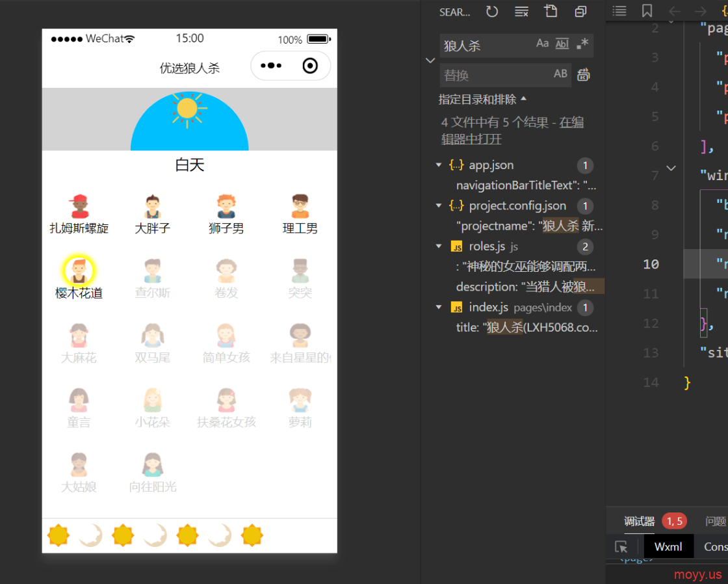Click the refresh search results icon

click(x=492, y=12)
